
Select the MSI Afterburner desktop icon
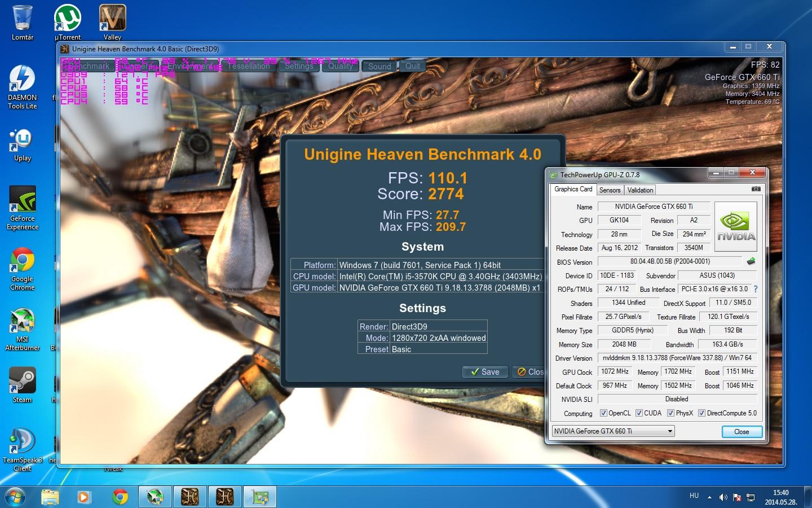(x=23, y=330)
